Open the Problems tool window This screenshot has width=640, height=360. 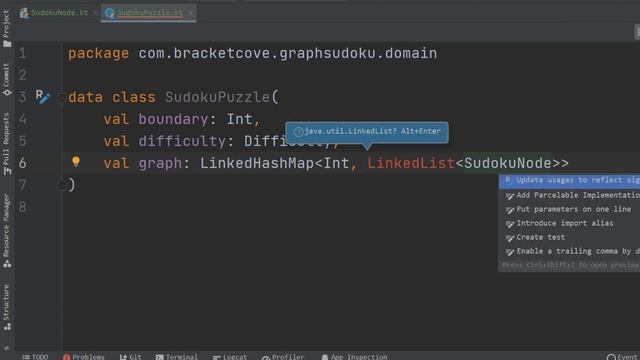(84, 357)
